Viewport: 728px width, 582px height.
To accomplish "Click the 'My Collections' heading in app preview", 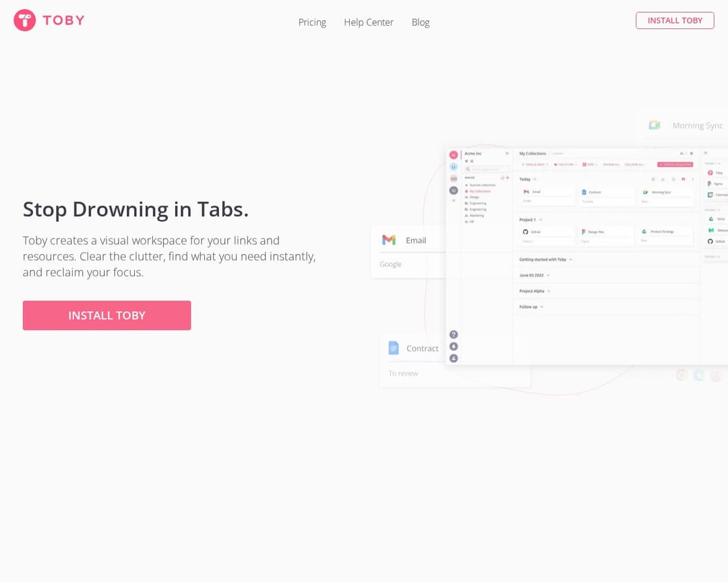I will [x=533, y=154].
